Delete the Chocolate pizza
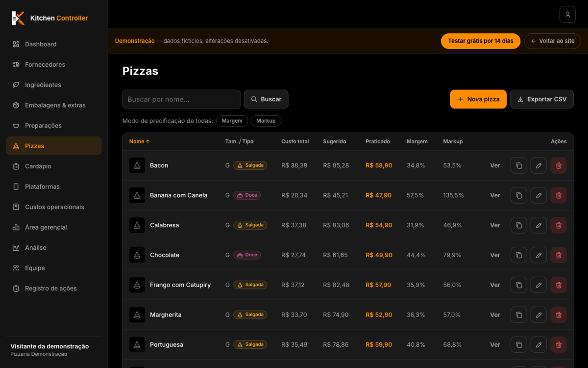 click(559, 255)
